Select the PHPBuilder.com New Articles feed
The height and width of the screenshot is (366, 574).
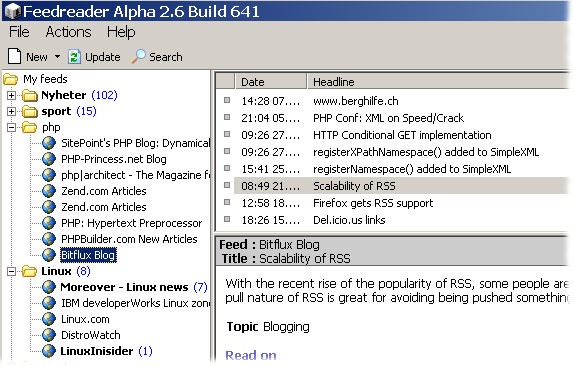pyautogui.click(x=129, y=239)
